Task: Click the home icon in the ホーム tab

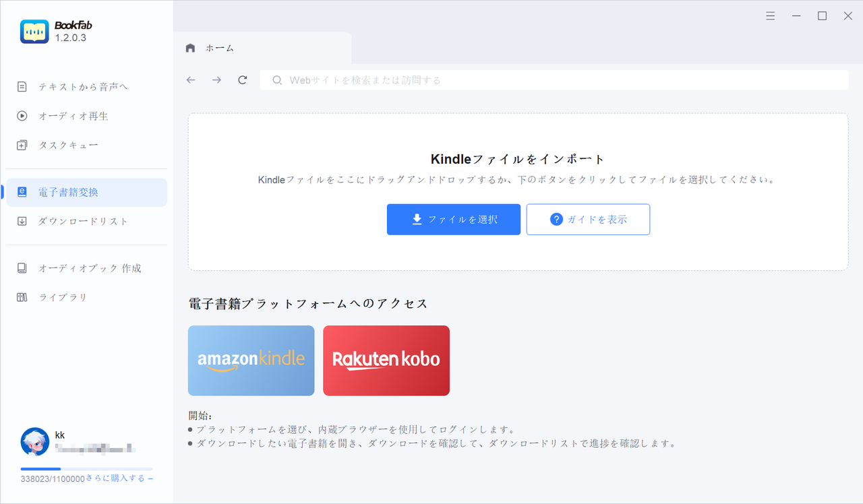Action: point(190,48)
